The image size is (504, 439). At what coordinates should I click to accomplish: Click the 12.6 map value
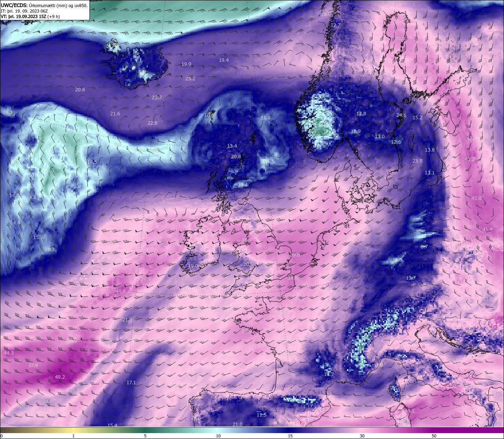(x=396, y=142)
